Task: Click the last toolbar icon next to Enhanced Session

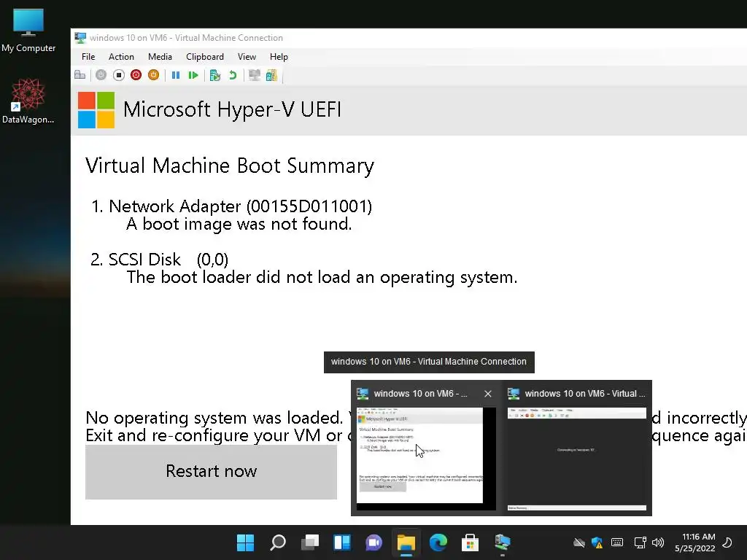Action: pos(271,75)
